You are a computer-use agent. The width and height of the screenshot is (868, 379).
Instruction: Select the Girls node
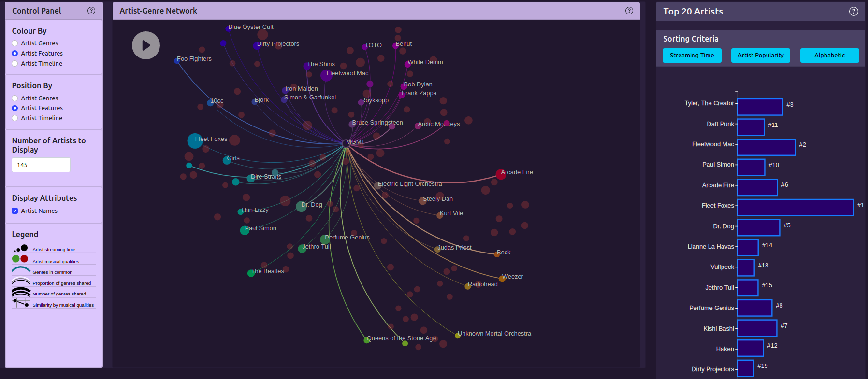(227, 160)
